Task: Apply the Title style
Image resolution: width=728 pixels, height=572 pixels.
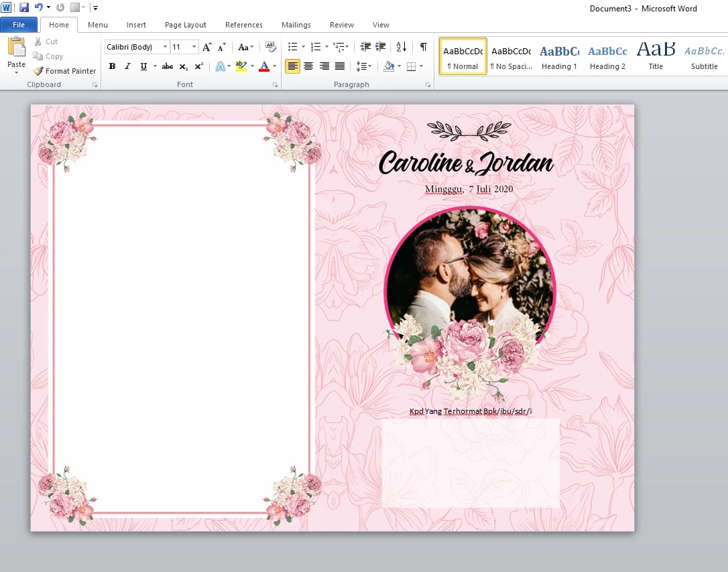Action: point(656,56)
